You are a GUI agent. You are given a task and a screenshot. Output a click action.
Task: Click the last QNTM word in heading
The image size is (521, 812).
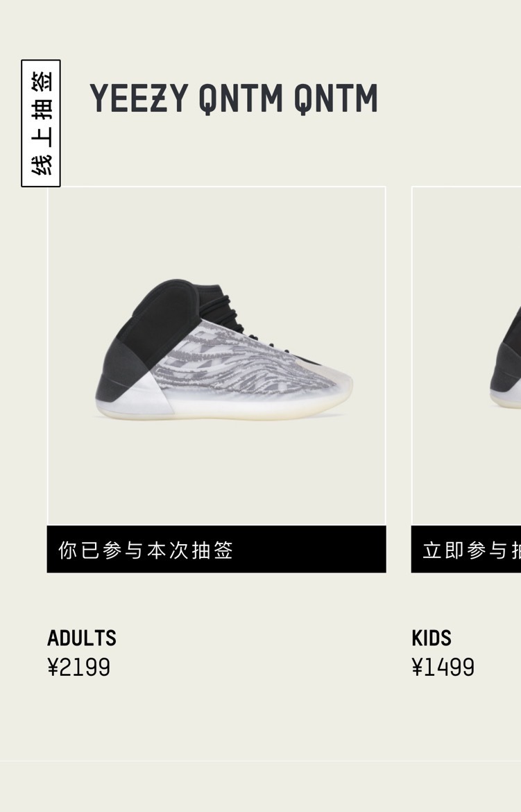point(336,99)
